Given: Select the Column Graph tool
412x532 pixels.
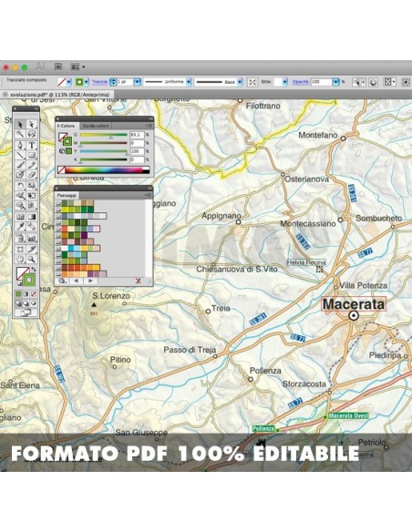Looking at the screenshot, I should pos(32,238).
